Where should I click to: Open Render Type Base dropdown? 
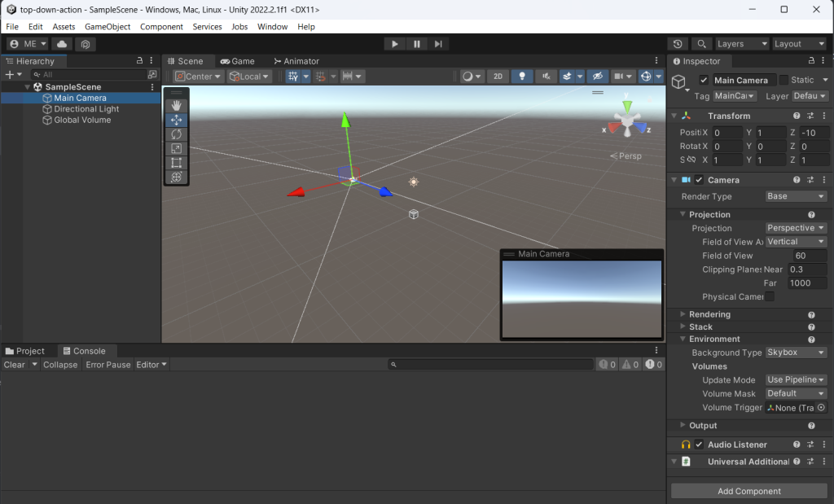point(796,196)
